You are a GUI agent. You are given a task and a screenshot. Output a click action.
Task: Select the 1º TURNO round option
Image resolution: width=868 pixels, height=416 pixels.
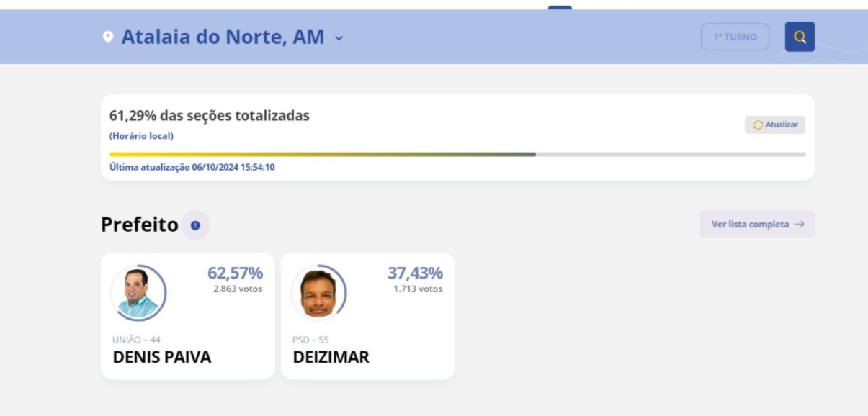click(735, 36)
